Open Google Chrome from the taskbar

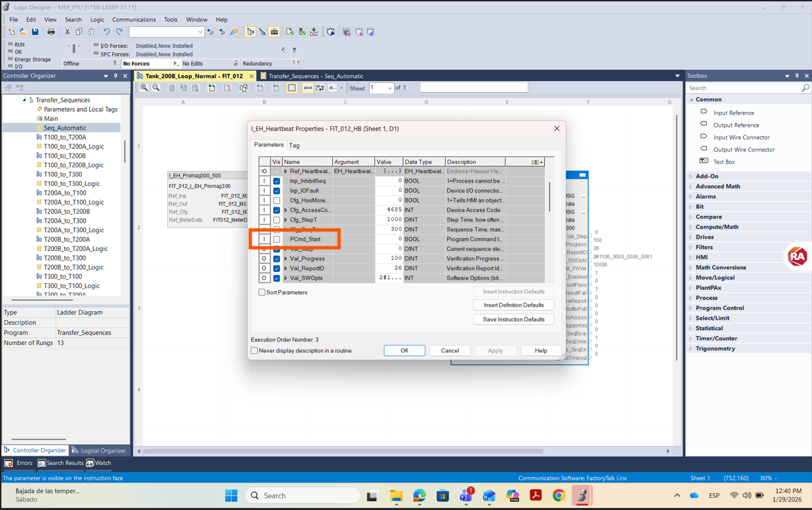[x=558, y=496]
